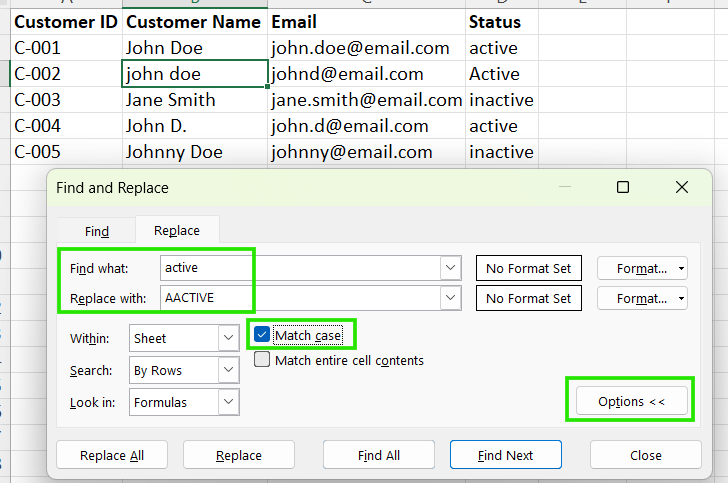The height and width of the screenshot is (483, 728).
Task: Select the capitalized Active status cell
Action: (502, 74)
